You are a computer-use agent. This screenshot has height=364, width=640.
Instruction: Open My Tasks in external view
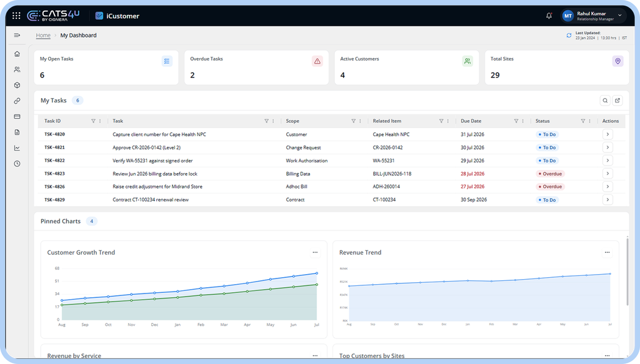(x=617, y=101)
